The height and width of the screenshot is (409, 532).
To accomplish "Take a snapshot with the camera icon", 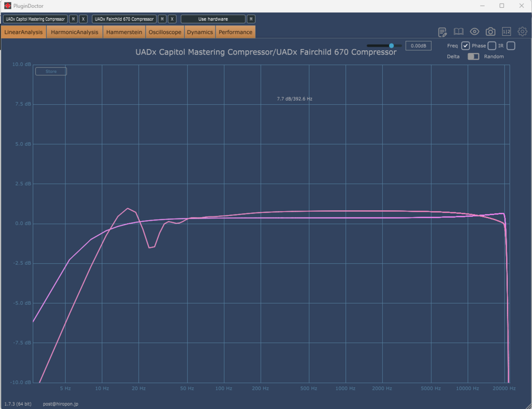I will [x=490, y=32].
